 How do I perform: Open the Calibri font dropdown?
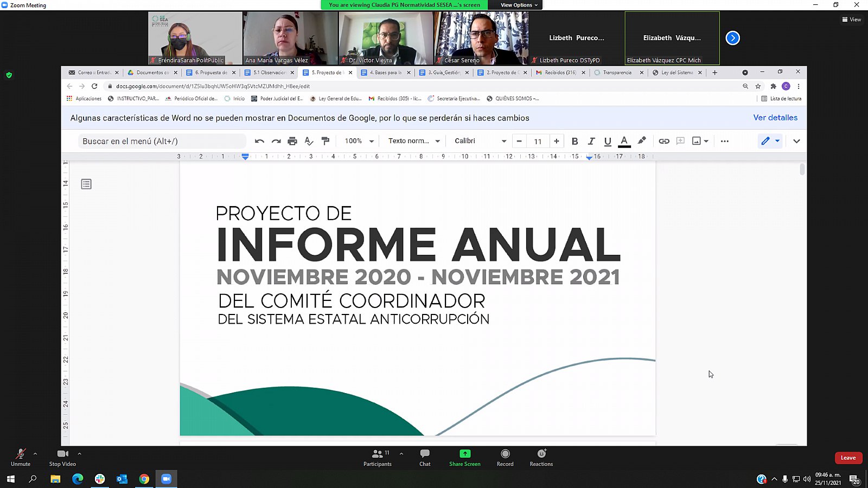[480, 141]
